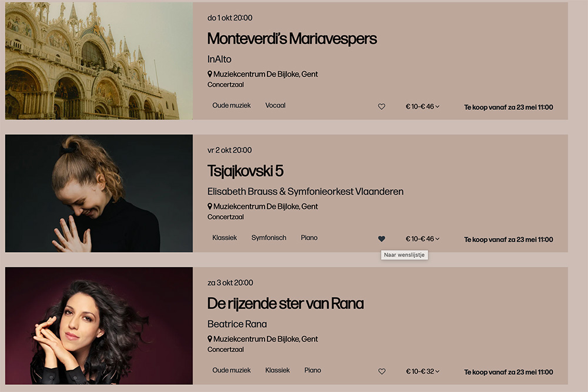Viewport: 588px width, 392px height.
Task: Click the Elisabeth Brauss portrait thumbnail
Action: 99,193
